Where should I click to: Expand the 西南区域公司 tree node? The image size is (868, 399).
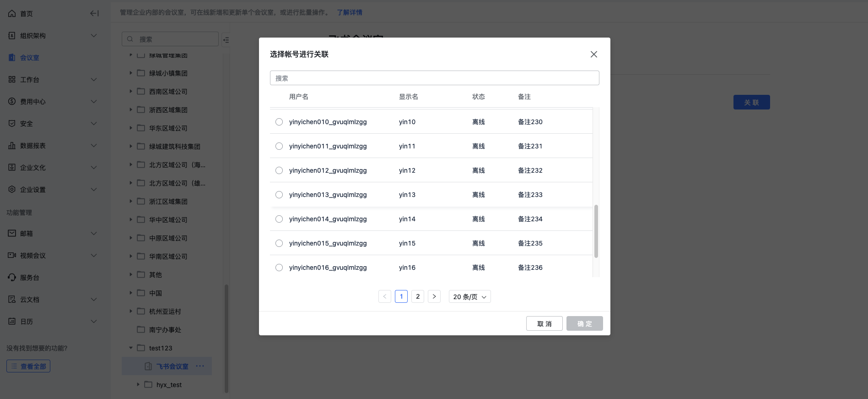pyautogui.click(x=130, y=91)
